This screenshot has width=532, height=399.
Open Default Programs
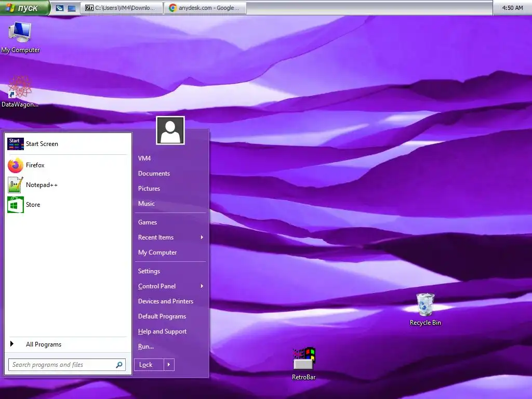coord(170,316)
